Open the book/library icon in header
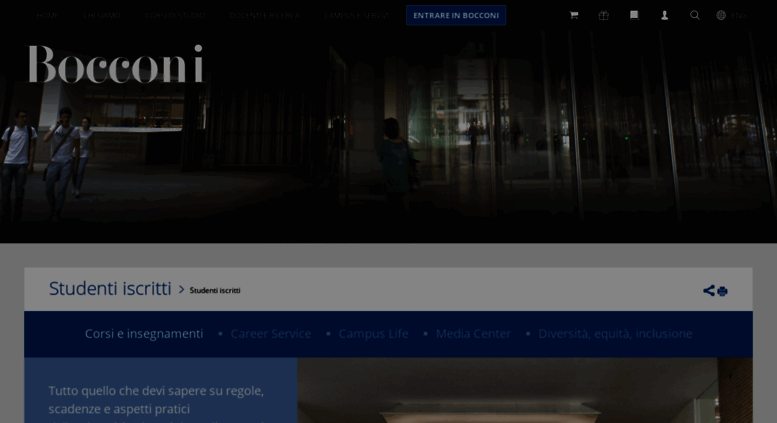Viewport: 777px width, 423px height. click(x=634, y=15)
